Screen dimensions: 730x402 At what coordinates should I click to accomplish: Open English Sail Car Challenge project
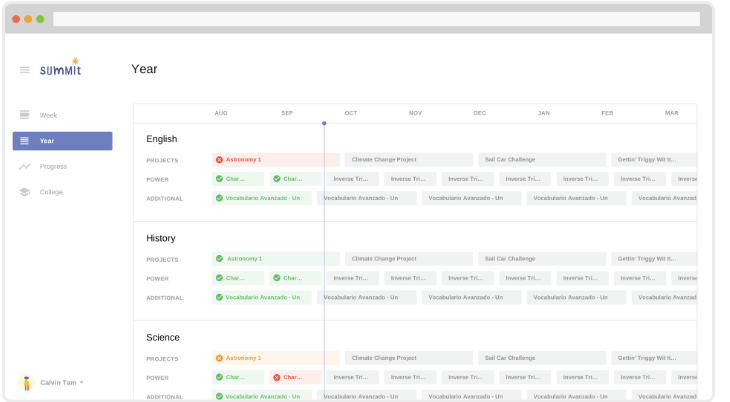[542, 159]
